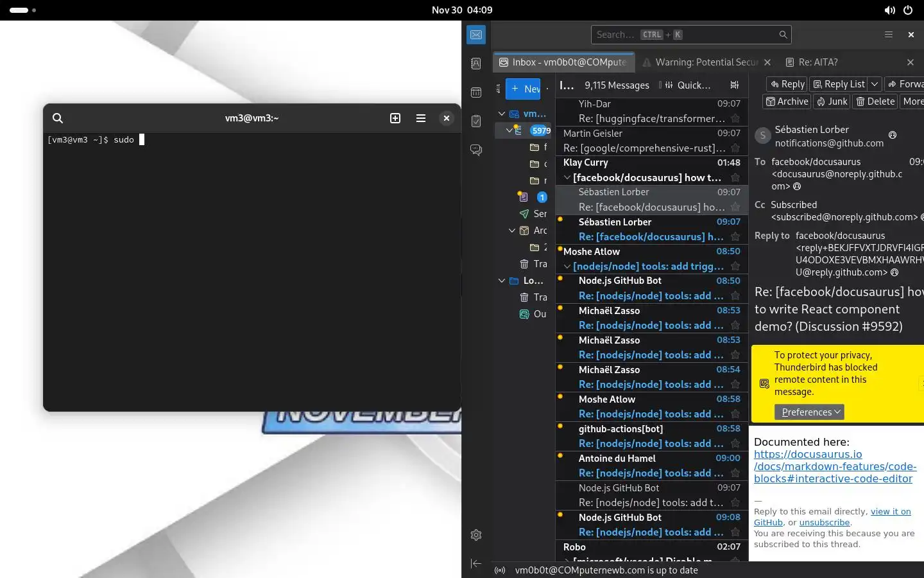Open the Address Book space icon

[476, 64]
